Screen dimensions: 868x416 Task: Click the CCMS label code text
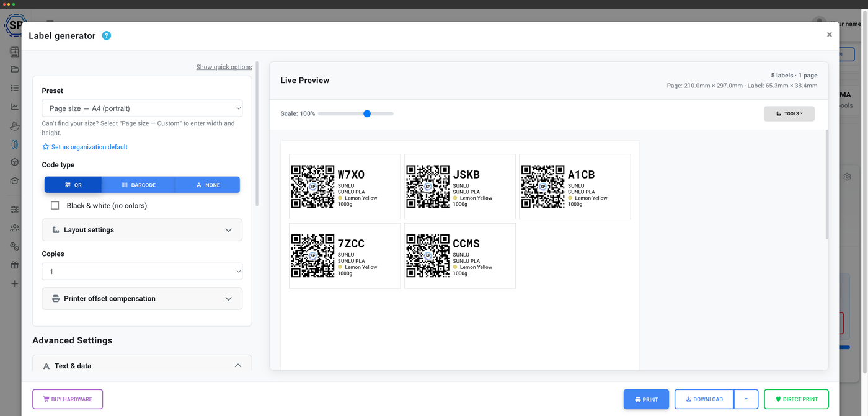click(466, 244)
